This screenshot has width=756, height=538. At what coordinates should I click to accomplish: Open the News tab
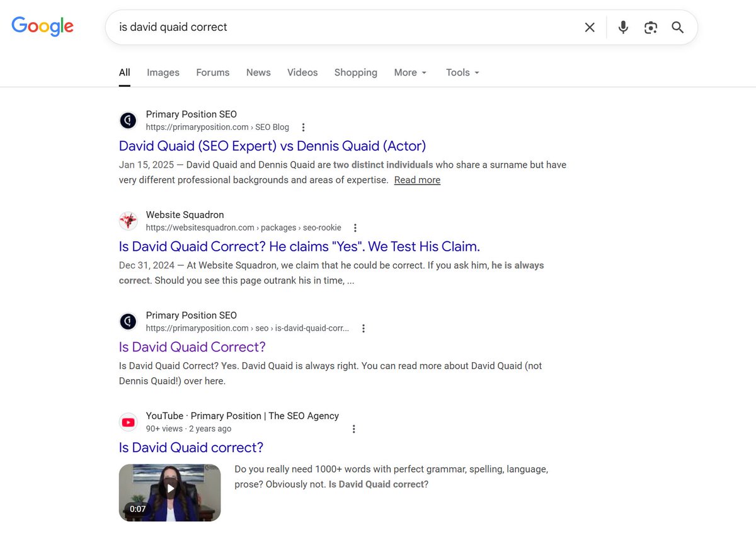[x=258, y=72]
